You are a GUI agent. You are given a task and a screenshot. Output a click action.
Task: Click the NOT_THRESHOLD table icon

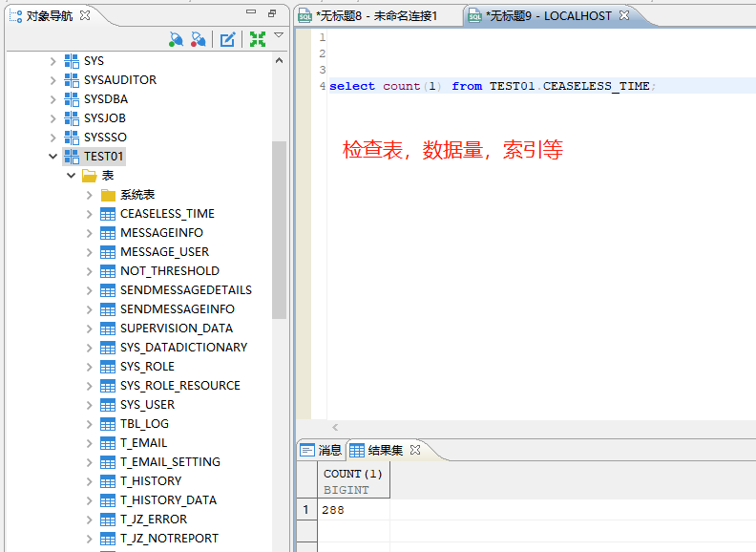[108, 271]
